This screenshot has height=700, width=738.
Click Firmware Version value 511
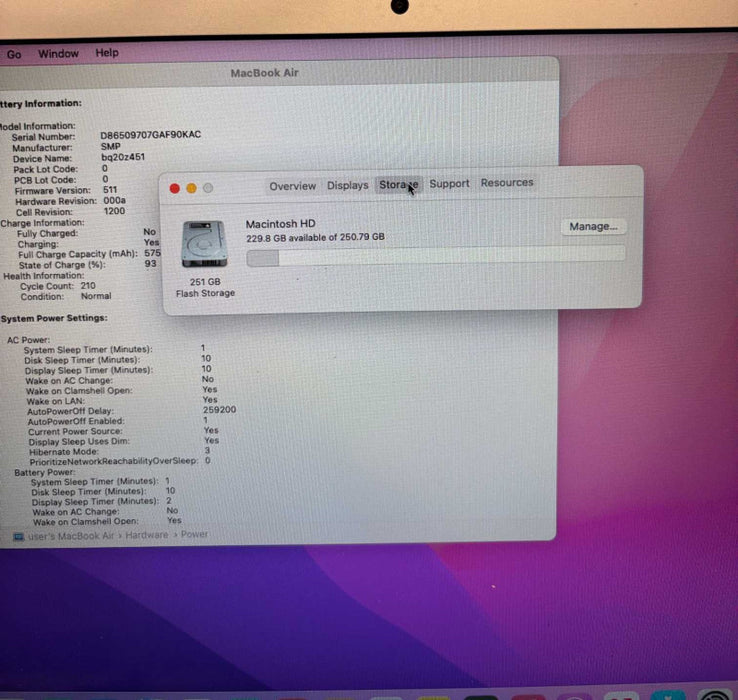(x=110, y=190)
